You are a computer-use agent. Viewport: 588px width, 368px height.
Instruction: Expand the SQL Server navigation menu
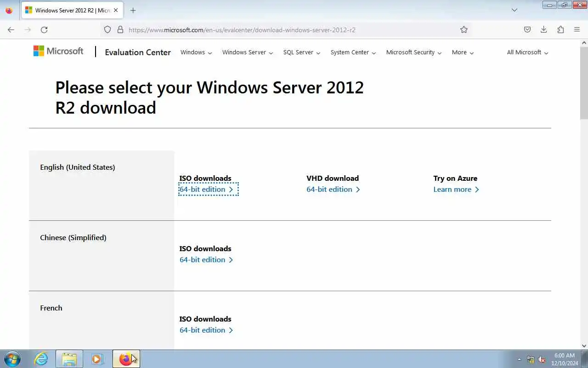(302, 52)
